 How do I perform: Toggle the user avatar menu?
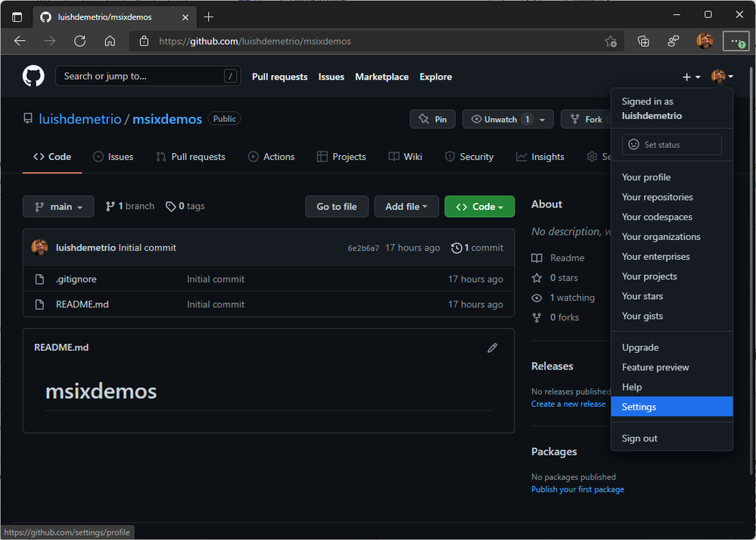pos(722,76)
